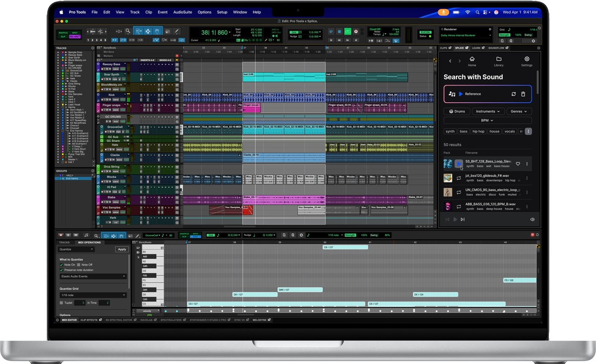Skip to next sample in Splice player

tap(462, 219)
